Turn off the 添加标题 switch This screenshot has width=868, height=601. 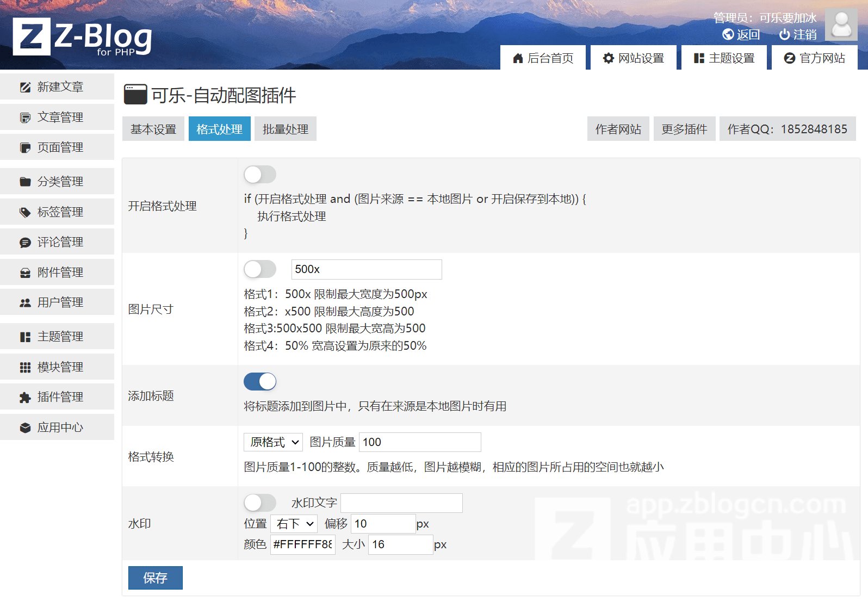click(x=260, y=381)
